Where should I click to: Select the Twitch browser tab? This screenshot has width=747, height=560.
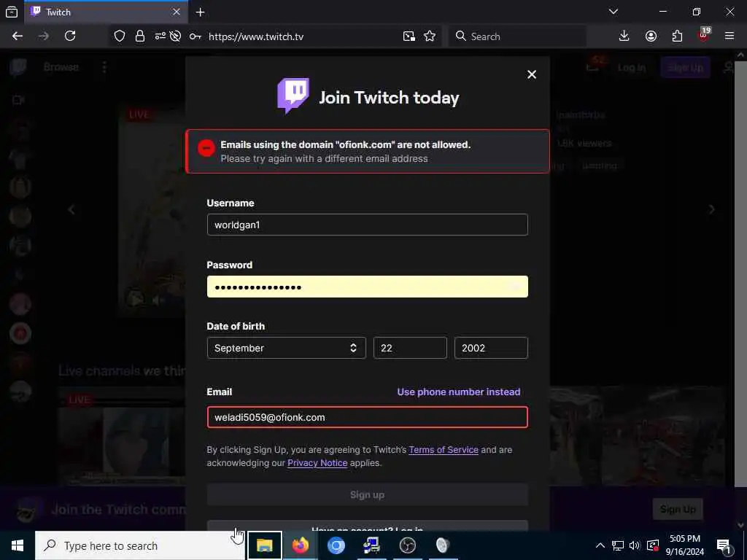pyautogui.click(x=106, y=12)
